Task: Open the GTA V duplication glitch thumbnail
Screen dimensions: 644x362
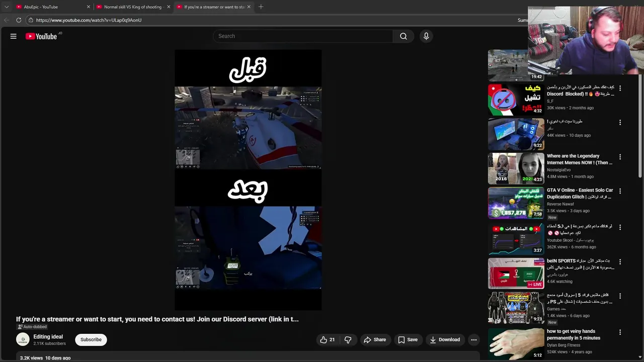Action: 516,203
